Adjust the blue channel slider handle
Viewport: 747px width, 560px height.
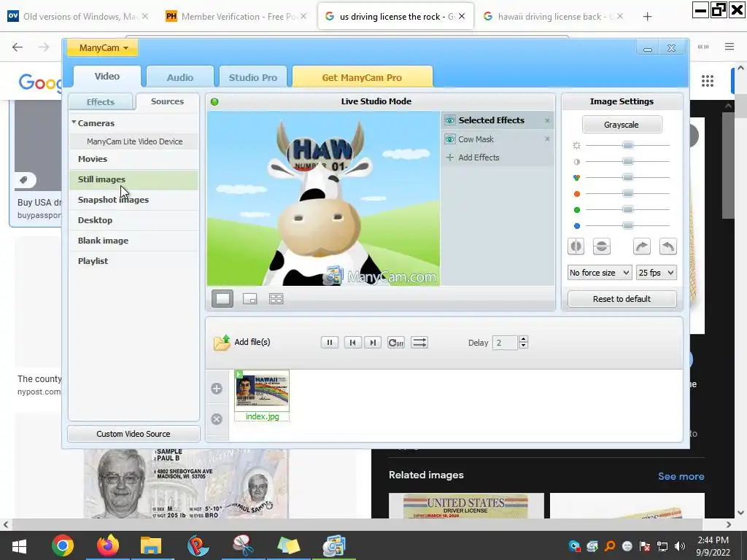point(628,225)
